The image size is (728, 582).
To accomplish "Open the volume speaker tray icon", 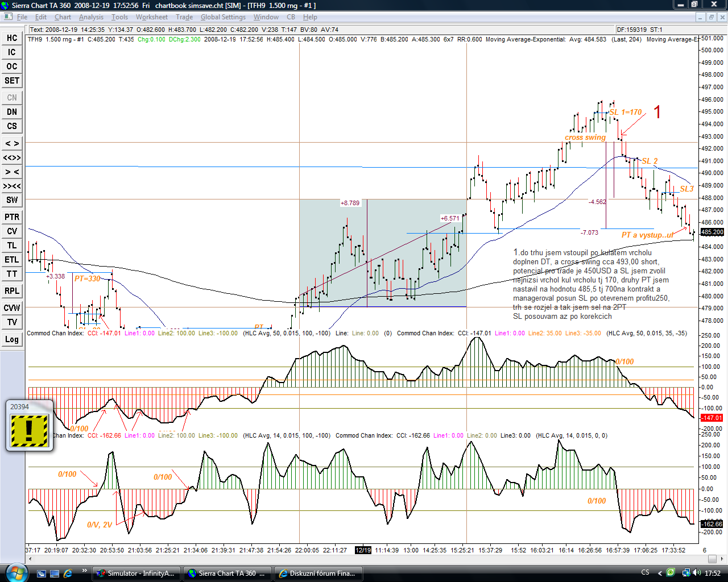I will (x=696, y=572).
